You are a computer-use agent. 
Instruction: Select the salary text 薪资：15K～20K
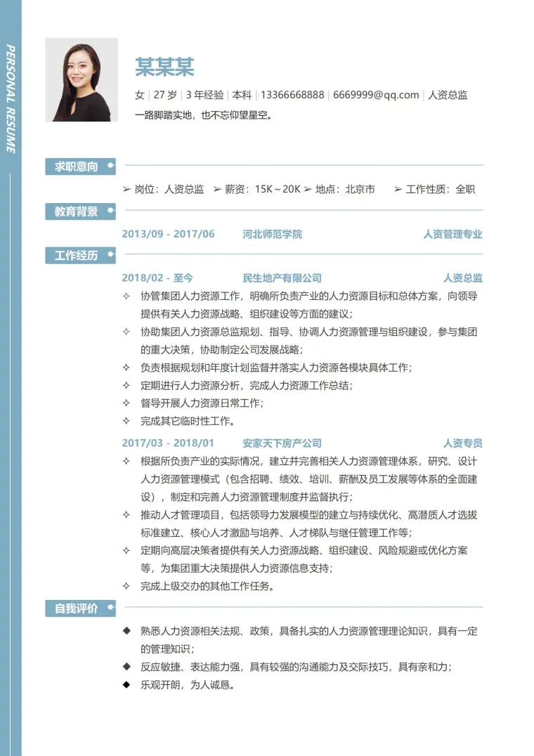click(263, 190)
